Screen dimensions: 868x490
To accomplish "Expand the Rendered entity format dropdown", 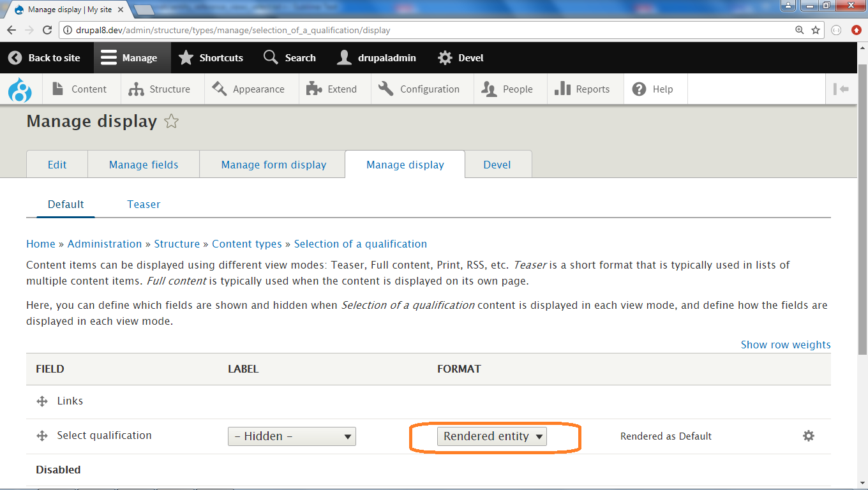I will pos(492,436).
